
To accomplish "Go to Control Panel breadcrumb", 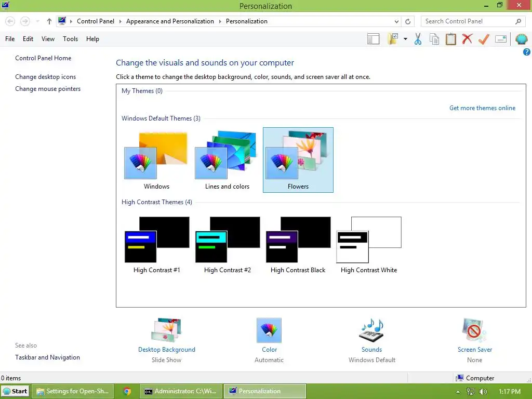I will (96, 21).
